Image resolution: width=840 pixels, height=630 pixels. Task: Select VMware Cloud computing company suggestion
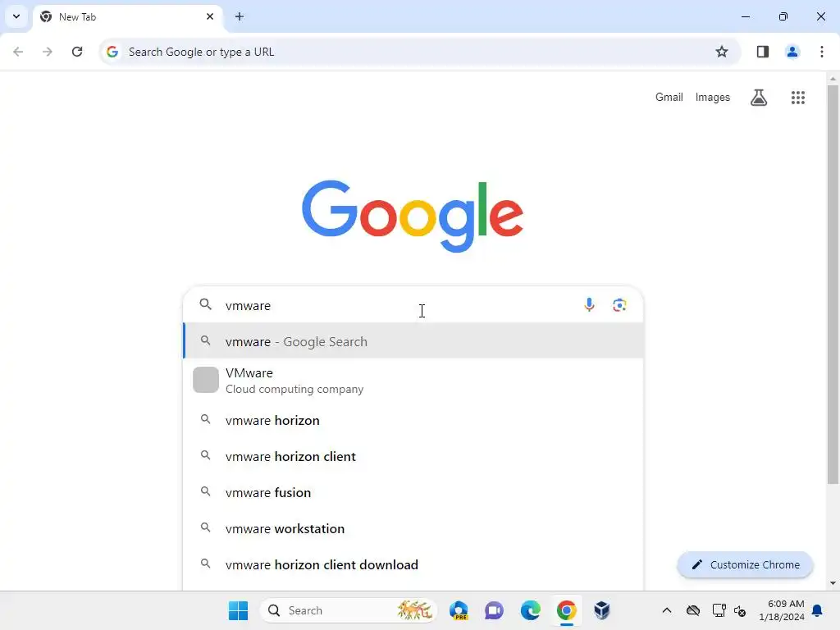coord(413,381)
